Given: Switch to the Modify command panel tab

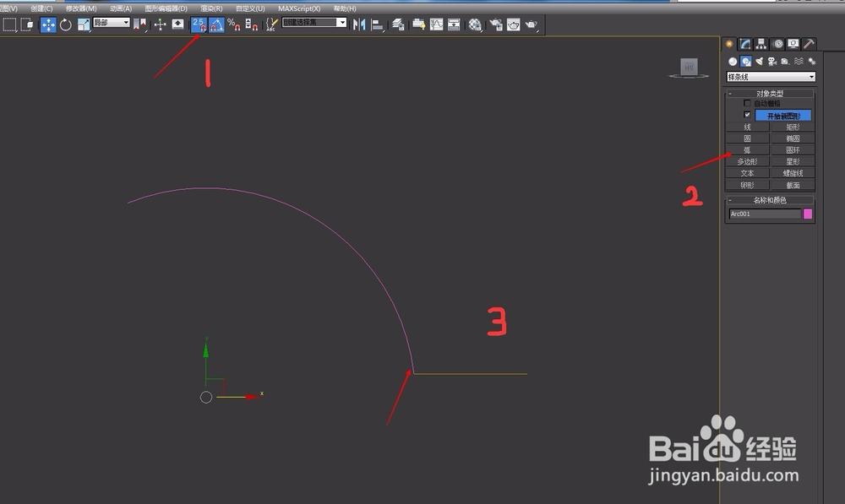Looking at the screenshot, I should point(745,44).
